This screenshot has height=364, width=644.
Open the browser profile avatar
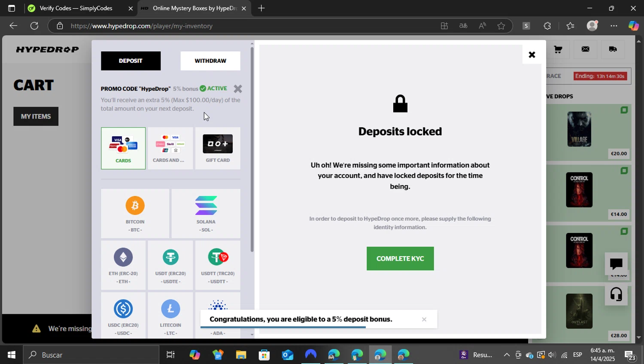tap(592, 26)
